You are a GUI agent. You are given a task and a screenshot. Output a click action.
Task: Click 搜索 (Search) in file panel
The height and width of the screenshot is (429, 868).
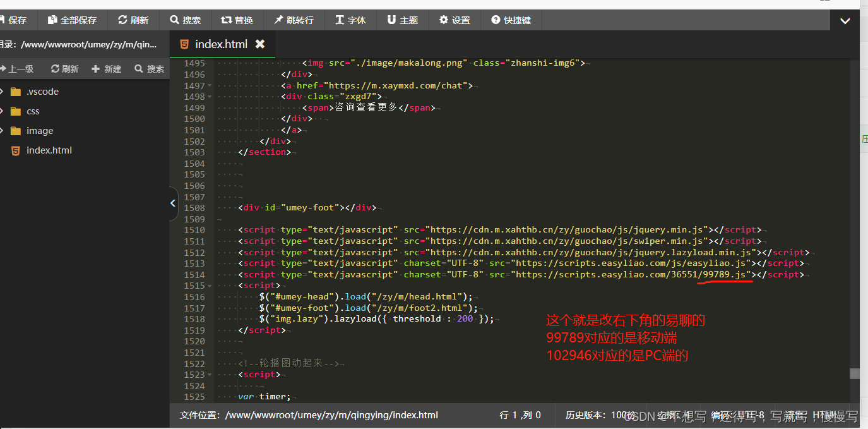(x=149, y=69)
